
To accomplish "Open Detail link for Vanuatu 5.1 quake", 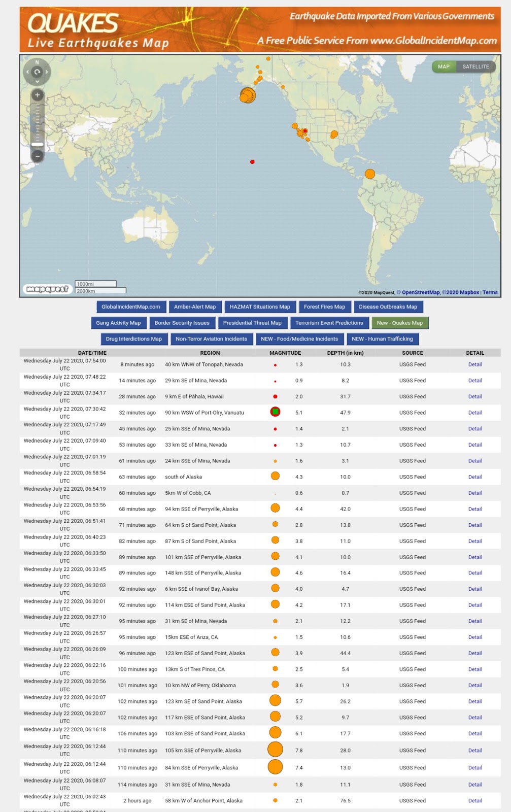I will pos(475,413).
